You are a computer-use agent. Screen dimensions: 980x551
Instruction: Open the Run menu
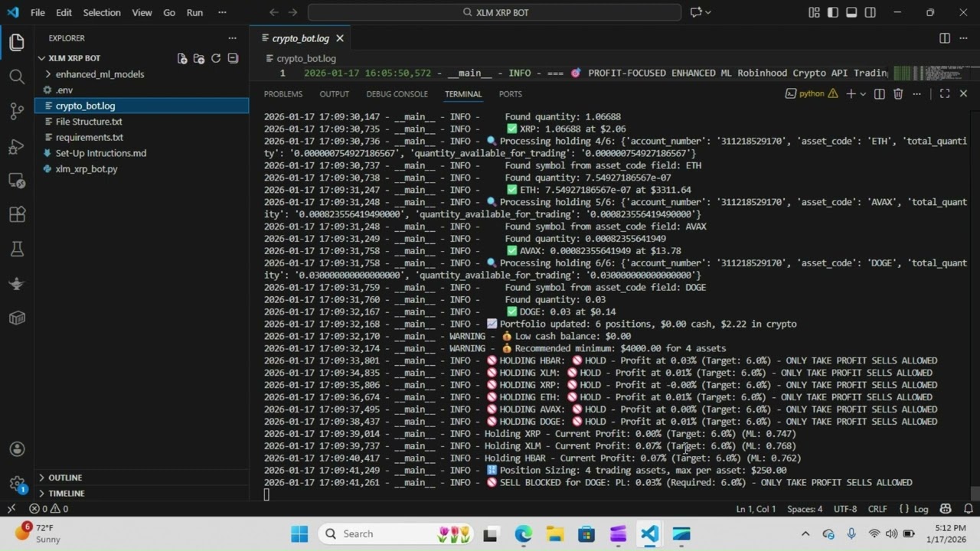pos(194,12)
